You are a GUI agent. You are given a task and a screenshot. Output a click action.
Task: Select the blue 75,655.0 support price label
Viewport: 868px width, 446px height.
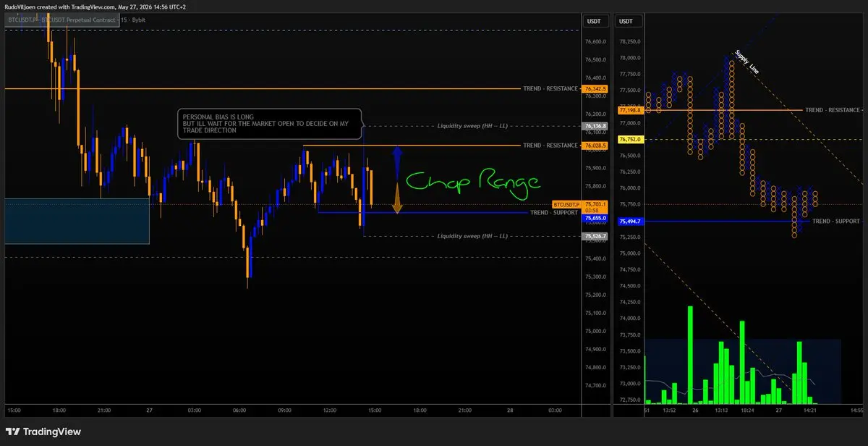coord(595,217)
